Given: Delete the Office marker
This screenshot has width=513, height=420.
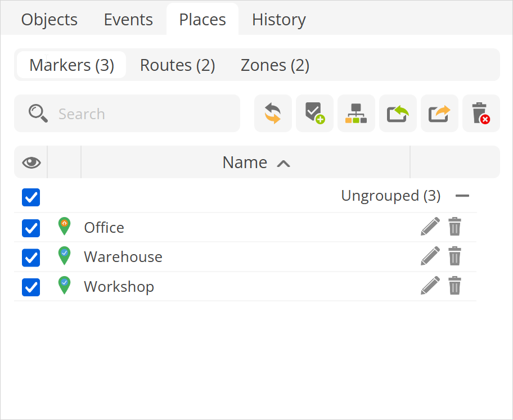Looking at the screenshot, I should click(454, 227).
